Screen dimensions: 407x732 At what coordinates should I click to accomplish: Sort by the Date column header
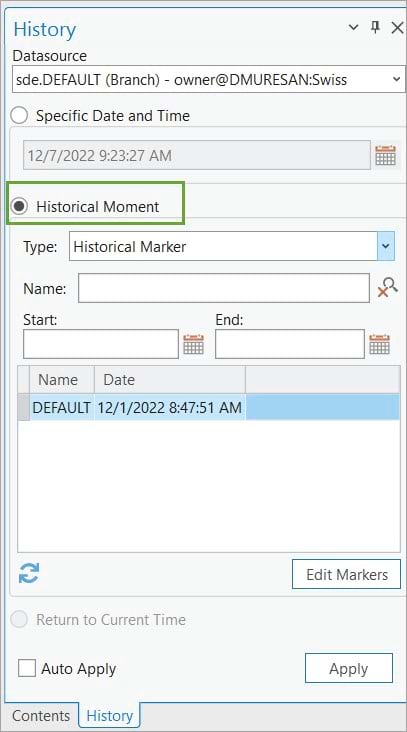click(x=170, y=380)
